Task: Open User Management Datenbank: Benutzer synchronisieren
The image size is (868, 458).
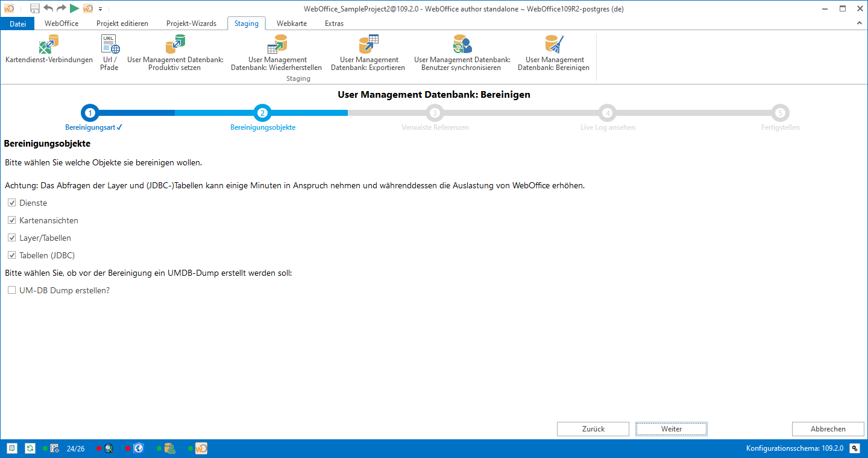Action: 462,52
